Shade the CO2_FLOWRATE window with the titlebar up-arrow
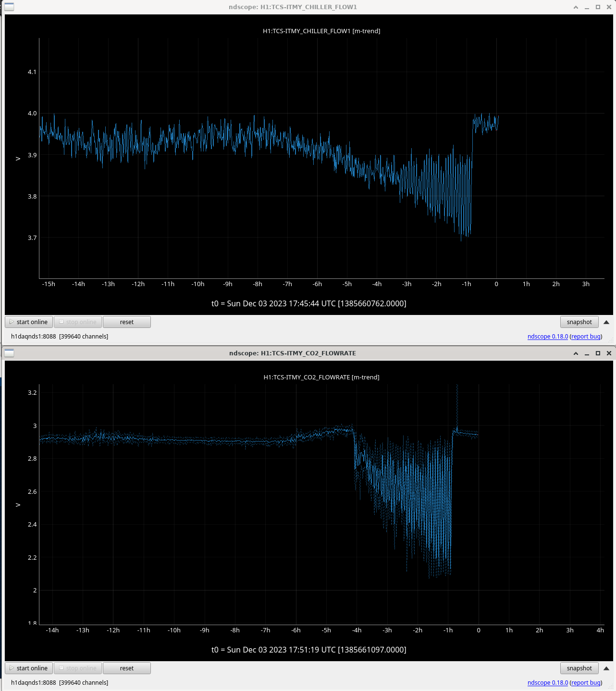The width and height of the screenshot is (616, 691). tap(576, 353)
